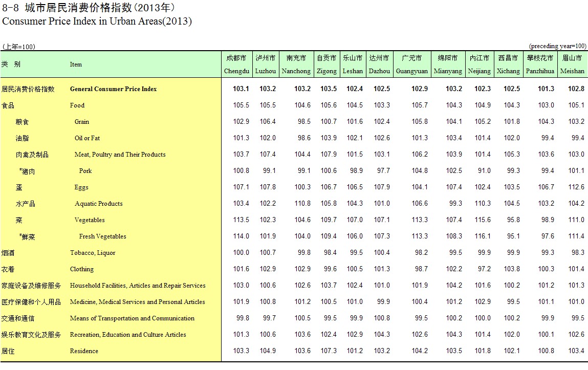588x370 pixels.
Task: Click the 烟酒 Chinese row label
Action: (8, 253)
